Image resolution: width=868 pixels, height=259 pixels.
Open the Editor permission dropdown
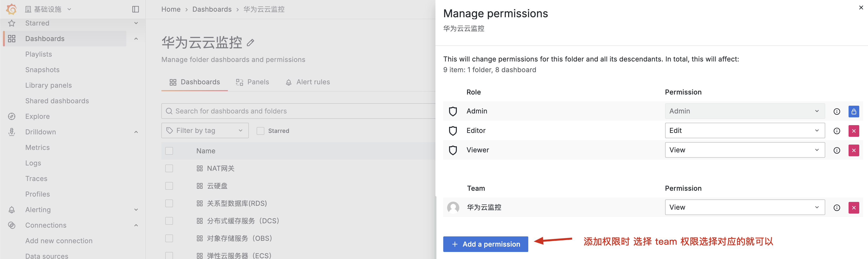[744, 131]
